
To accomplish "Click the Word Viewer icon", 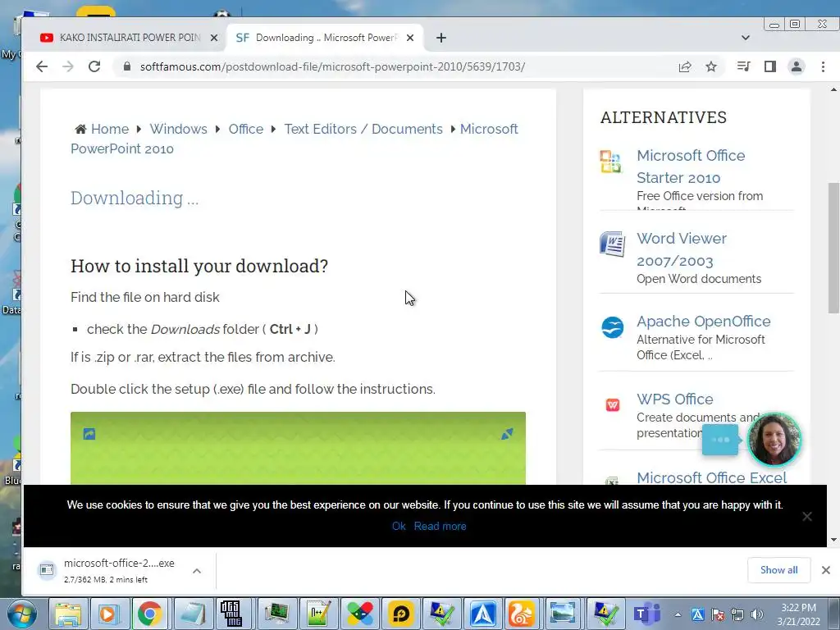I will [x=612, y=244].
